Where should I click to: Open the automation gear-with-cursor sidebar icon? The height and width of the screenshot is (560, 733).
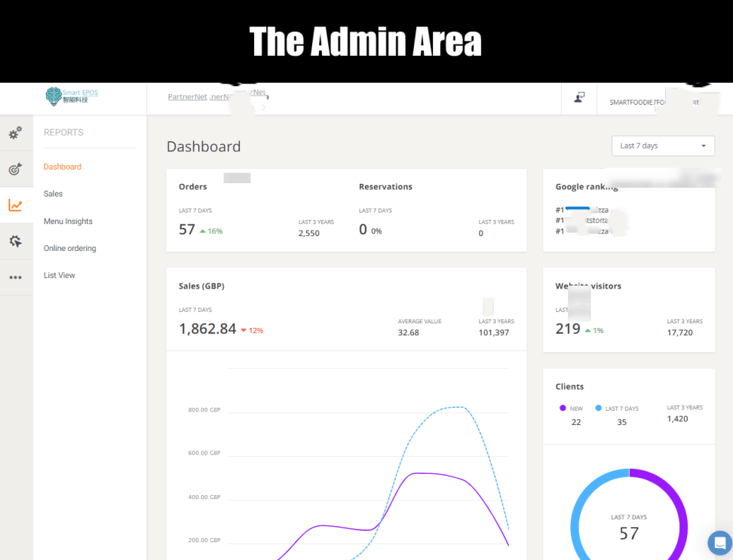point(16,240)
